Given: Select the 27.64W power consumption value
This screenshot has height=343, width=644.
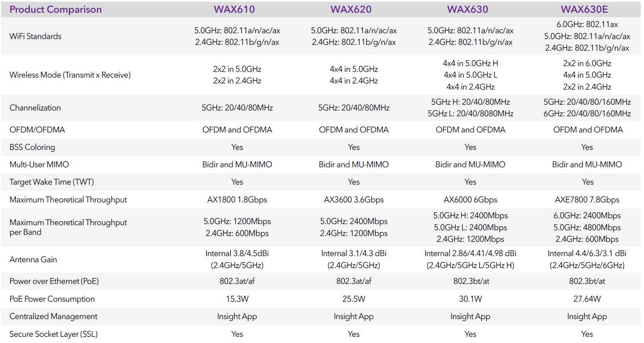Looking at the screenshot, I should tap(587, 299).
